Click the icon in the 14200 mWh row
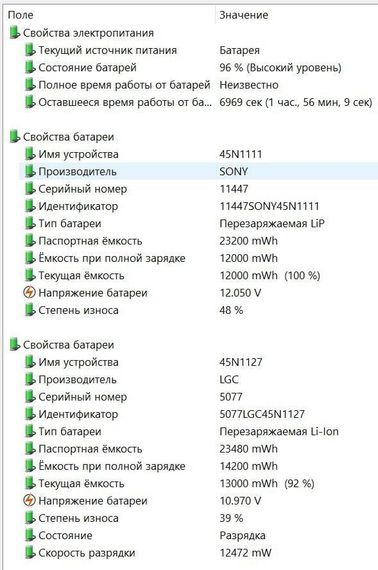This screenshot has height=570, width=378. (x=30, y=466)
